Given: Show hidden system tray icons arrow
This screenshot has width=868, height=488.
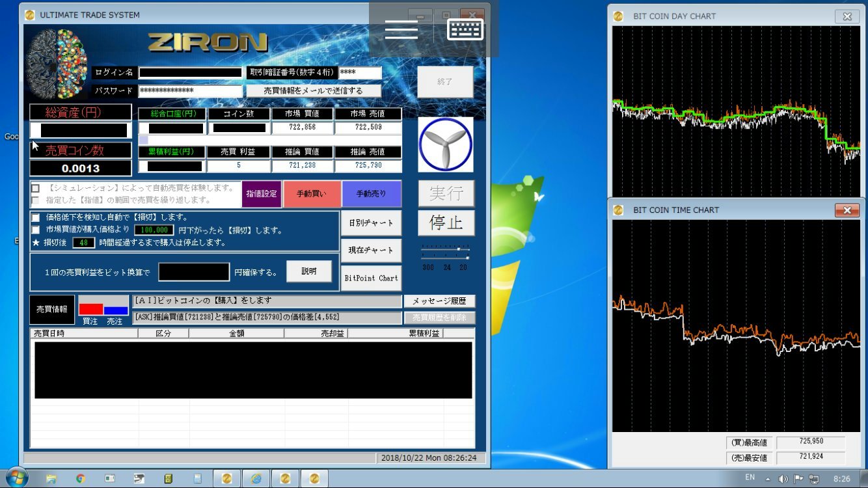Looking at the screenshot, I should coord(767,478).
